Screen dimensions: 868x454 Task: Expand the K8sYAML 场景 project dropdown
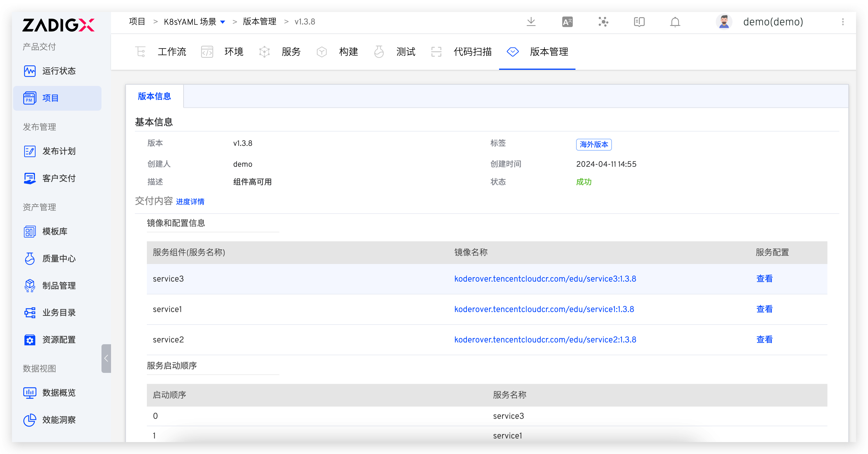pos(222,22)
